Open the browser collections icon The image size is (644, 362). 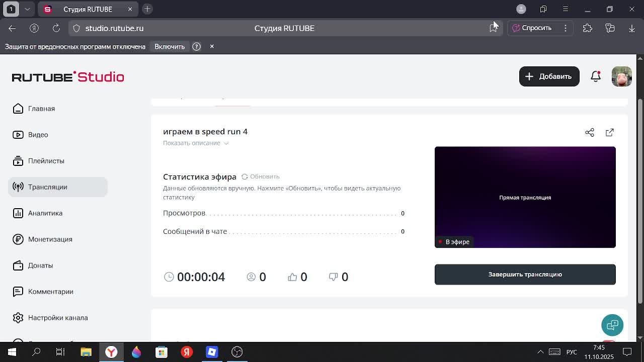pyautogui.click(x=610, y=28)
